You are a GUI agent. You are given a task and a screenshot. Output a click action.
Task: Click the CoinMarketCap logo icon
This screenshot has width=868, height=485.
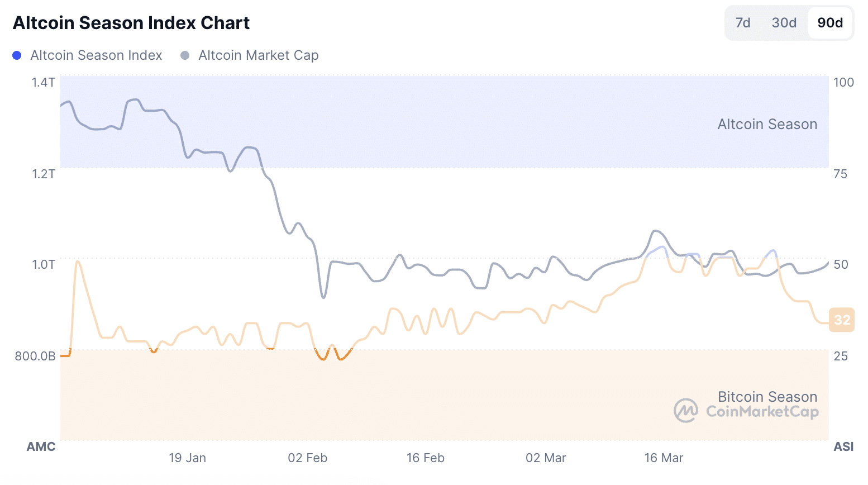tap(685, 411)
